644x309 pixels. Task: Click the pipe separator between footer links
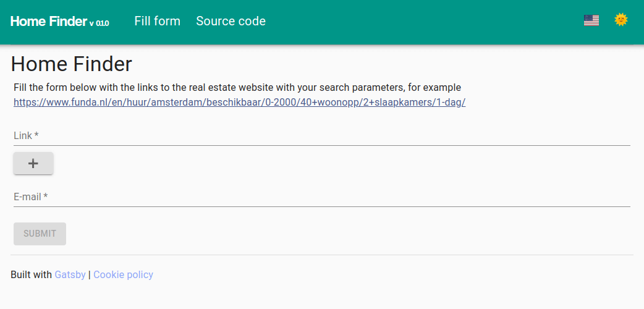pyautogui.click(x=90, y=274)
